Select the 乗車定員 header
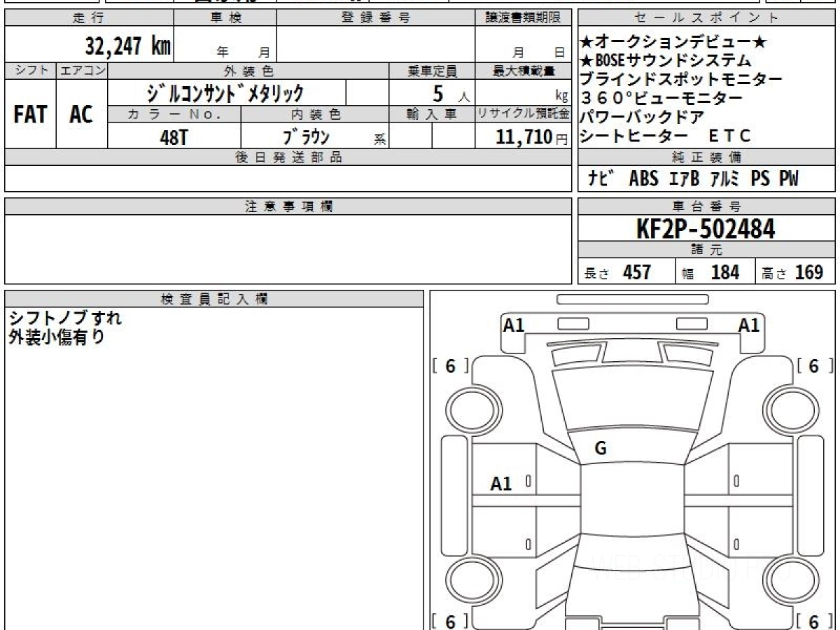Viewport: 840px width, 630px height. [x=432, y=71]
